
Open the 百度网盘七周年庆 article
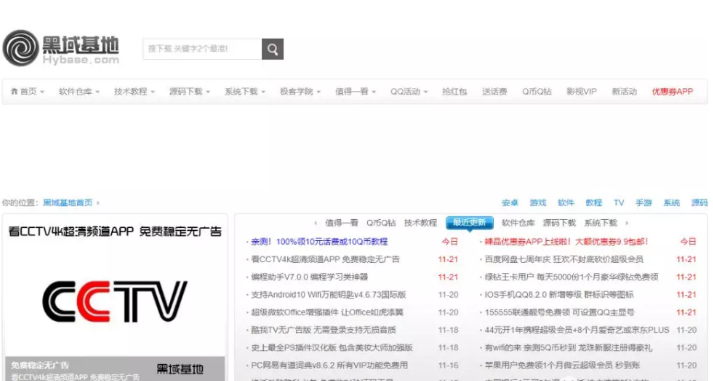564,259
